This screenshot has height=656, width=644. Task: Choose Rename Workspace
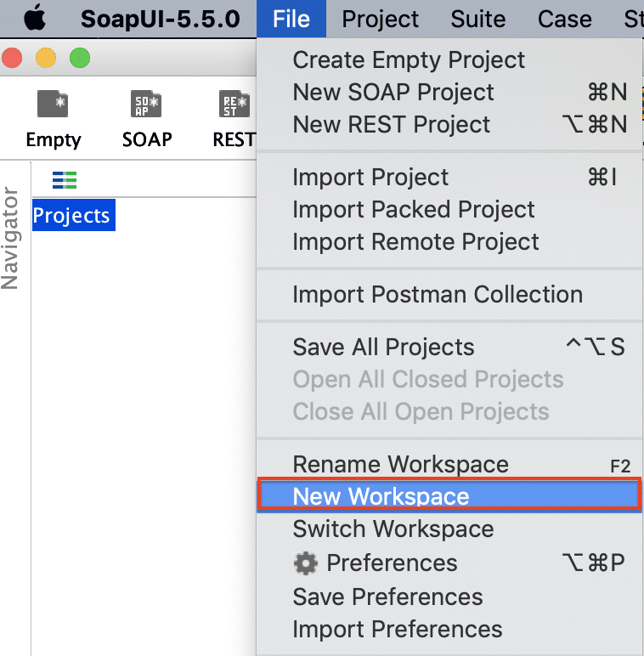pyautogui.click(x=449, y=464)
